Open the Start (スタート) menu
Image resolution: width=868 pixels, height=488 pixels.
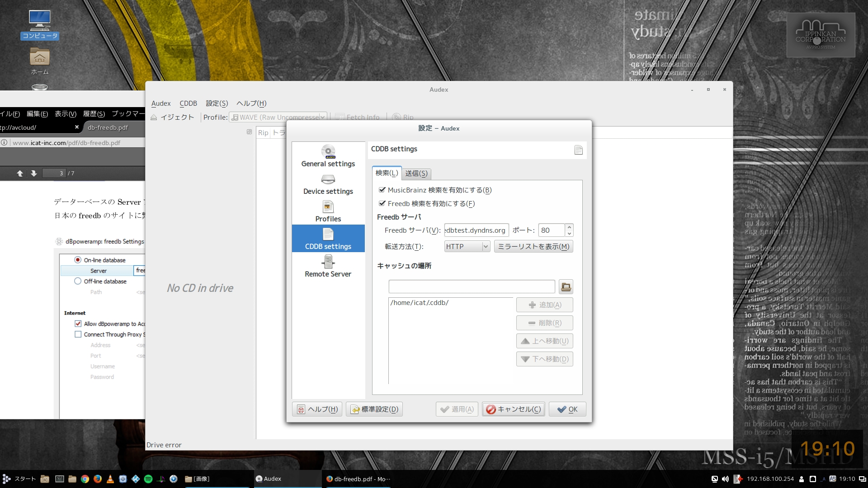[x=19, y=479]
